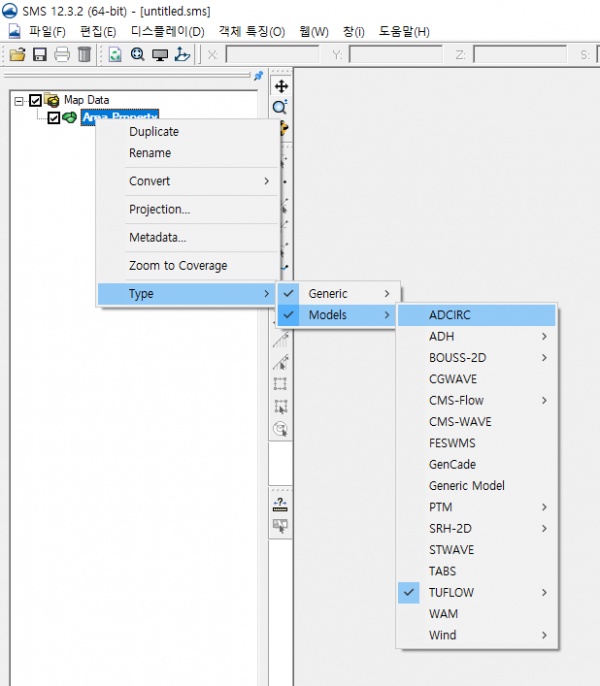Open the 도움말(H) menu
This screenshot has height=686, width=600.
tap(404, 32)
